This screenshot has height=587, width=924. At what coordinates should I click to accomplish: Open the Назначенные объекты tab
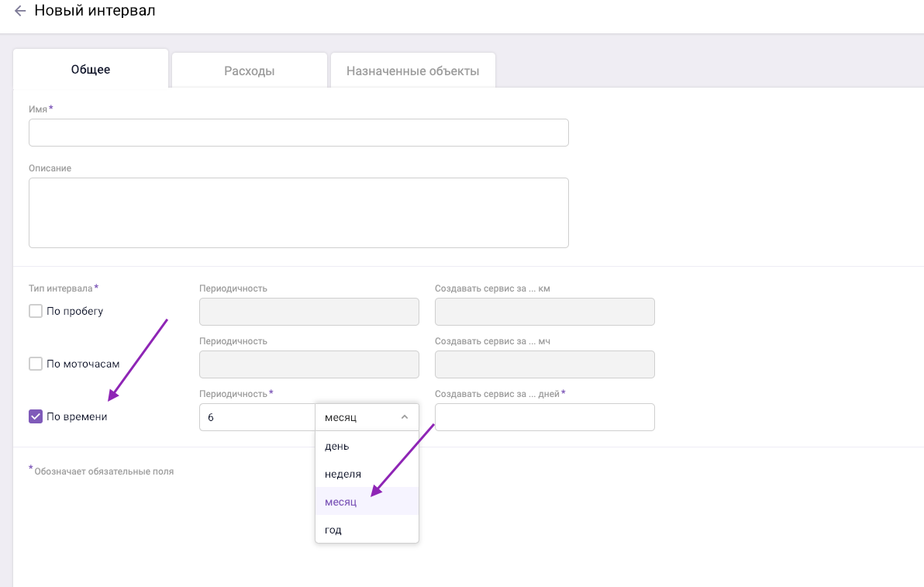[412, 71]
